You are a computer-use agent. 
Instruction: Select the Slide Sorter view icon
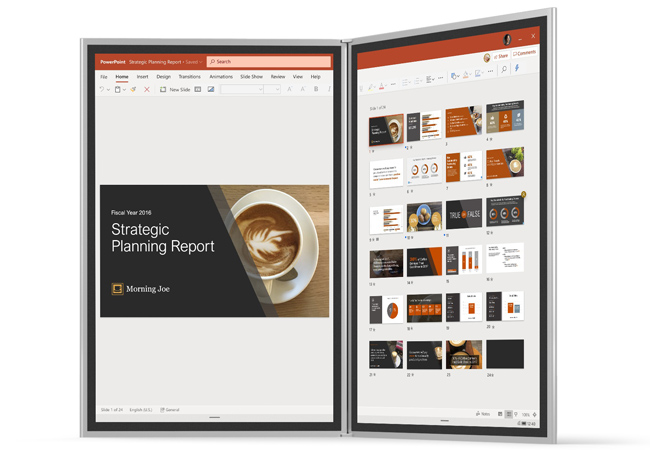pos(509,414)
